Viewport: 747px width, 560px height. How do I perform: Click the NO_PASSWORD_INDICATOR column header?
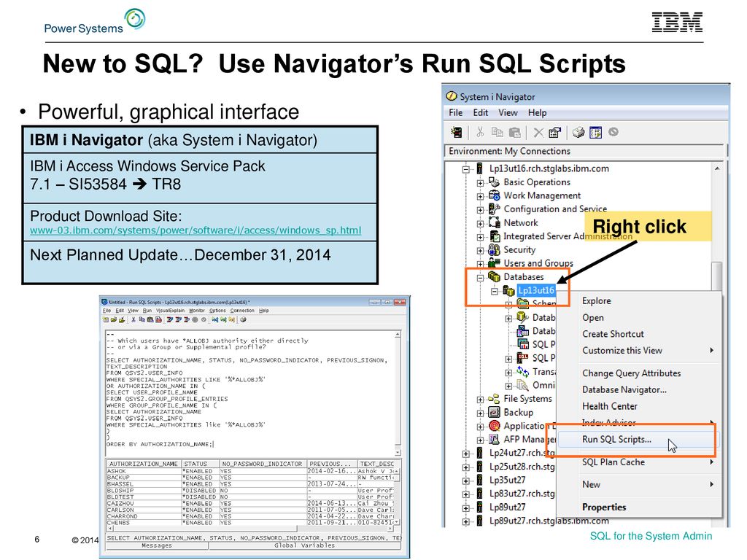(x=263, y=464)
